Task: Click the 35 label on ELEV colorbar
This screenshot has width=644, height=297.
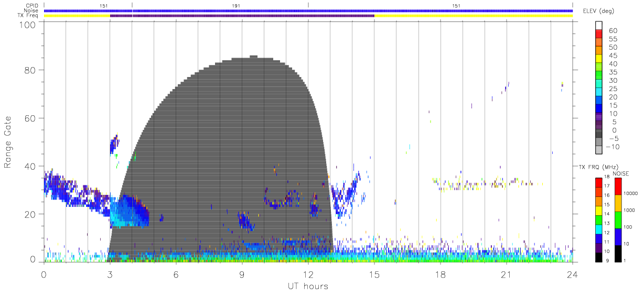Action: pyautogui.click(x=613, y=72)
